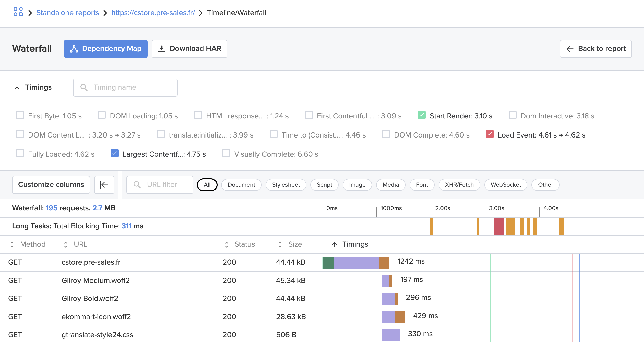Focus the Timing name search field

point(125,87)
